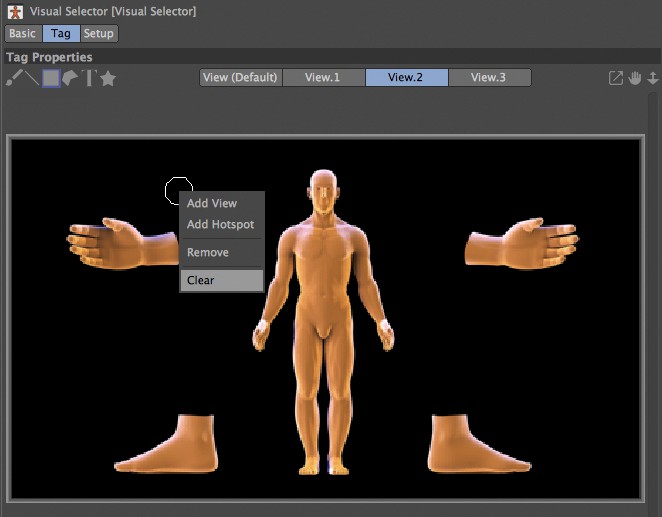Click the Visual Selector figure icon
The image size is (662, 517).
click(16, 12)
